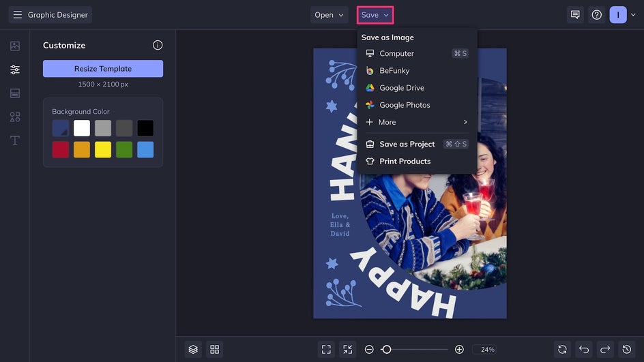Click the collapse-to-actual-size icon

[x=347, y=349]
